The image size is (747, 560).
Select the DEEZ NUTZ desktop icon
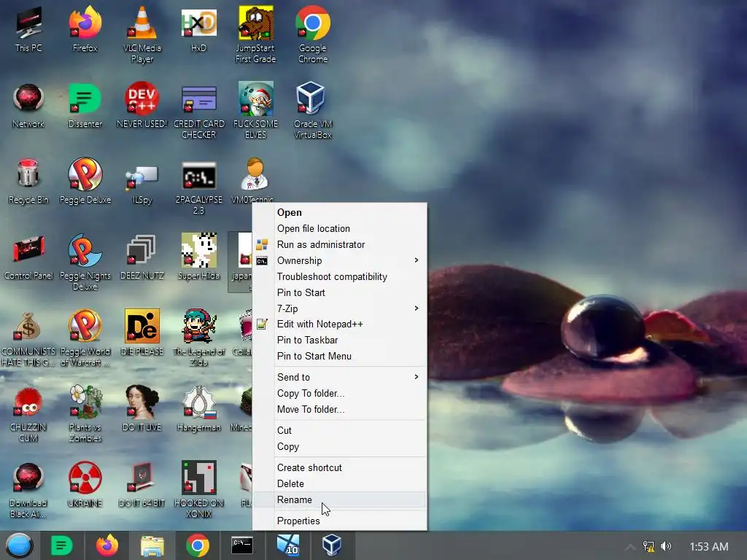click(x=142, y=257)
